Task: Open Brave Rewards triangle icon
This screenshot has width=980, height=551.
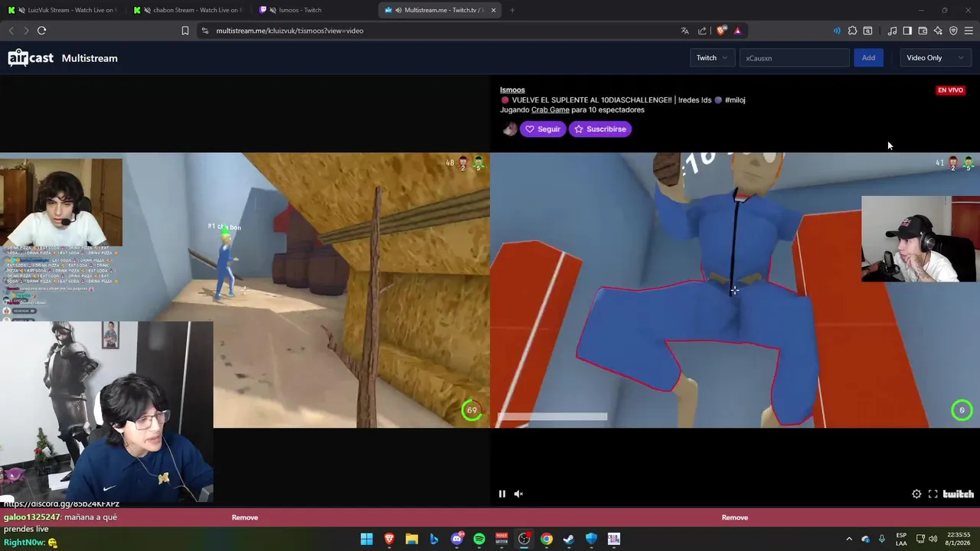Action: pos(737,31)
